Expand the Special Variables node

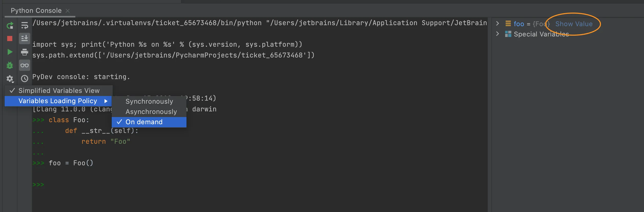point(497,34)
